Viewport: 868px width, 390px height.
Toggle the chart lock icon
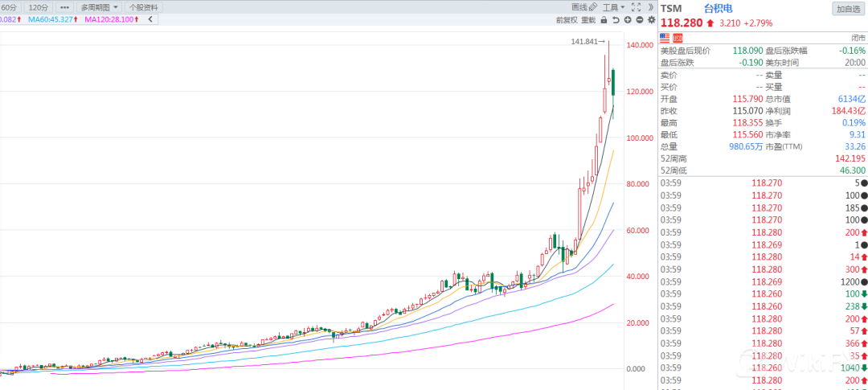point(604,20)
